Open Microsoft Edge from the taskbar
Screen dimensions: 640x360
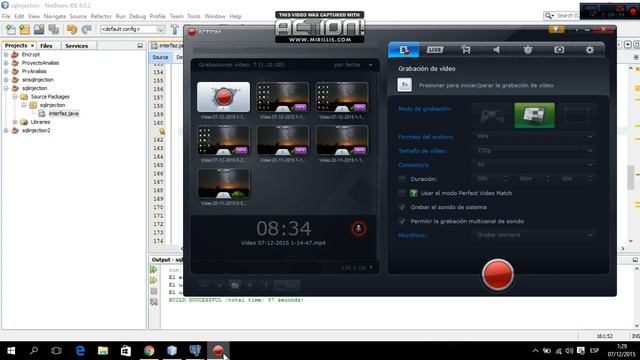(x=80, y=350)
